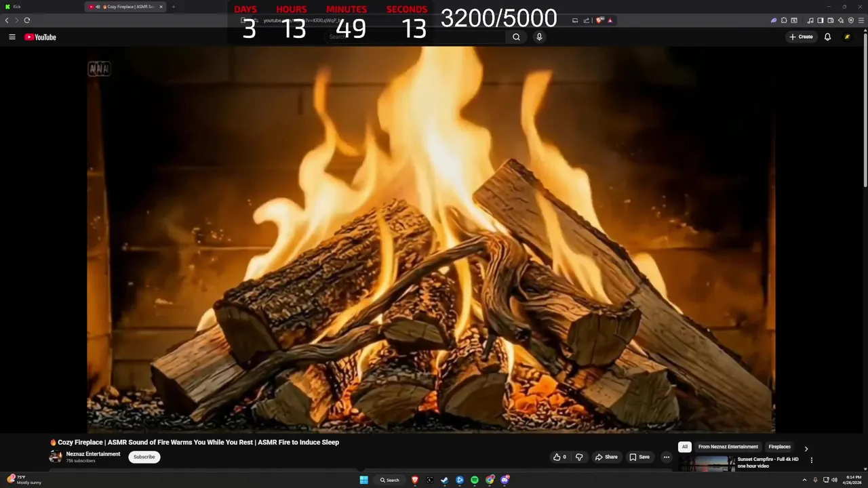Select the Cozy Fireplace browser tab
This screenshot has height=488, width=868.
coord(125,7)
